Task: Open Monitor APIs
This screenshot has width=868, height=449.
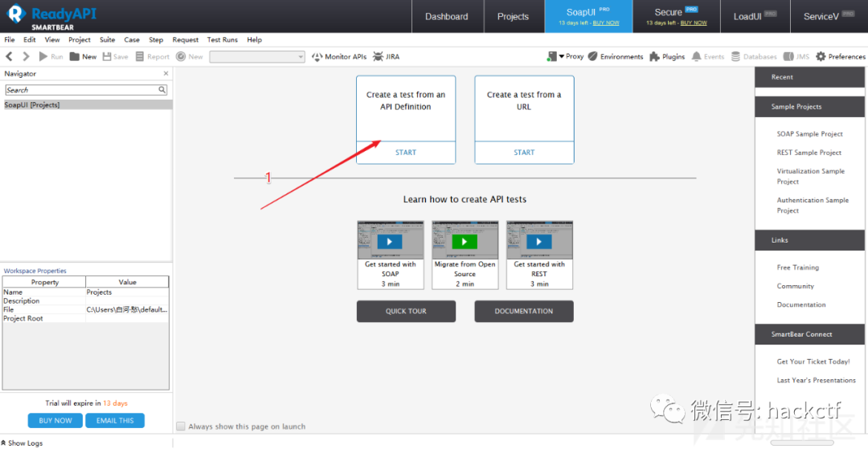Action: (x=339, y=56)
